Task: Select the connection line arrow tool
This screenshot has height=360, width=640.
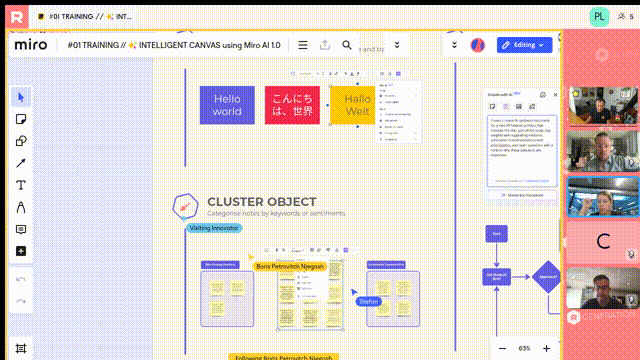Action: (21, 163)
